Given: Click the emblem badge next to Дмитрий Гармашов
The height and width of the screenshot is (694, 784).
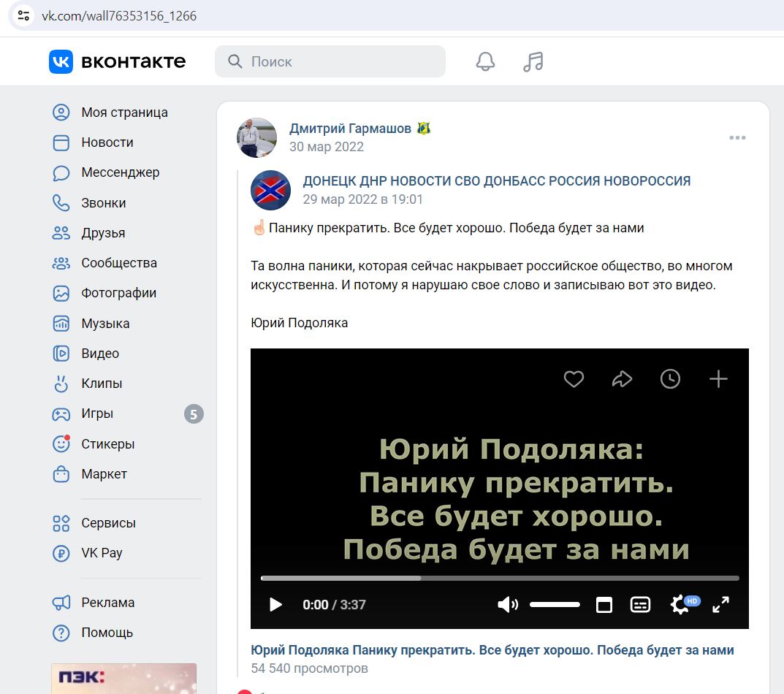Looking at the screenshot, I should tap(424, 129).
